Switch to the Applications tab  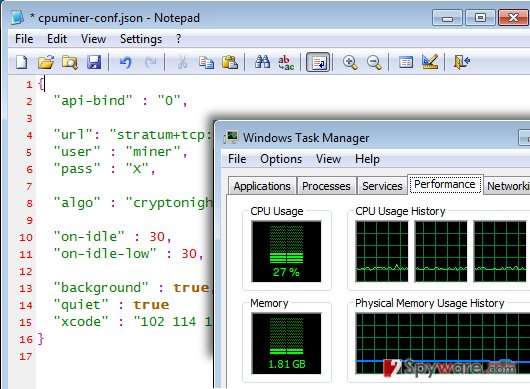tap(262, 186)
